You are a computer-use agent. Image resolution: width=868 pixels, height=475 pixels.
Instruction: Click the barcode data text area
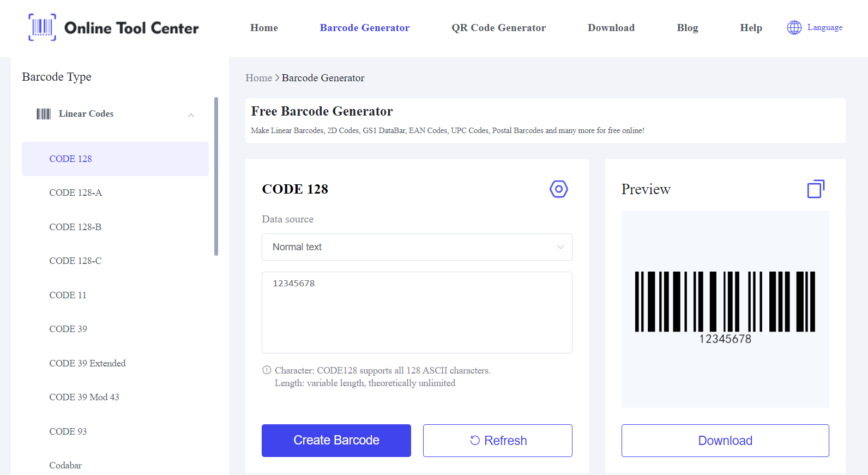(x=417, y=312)
